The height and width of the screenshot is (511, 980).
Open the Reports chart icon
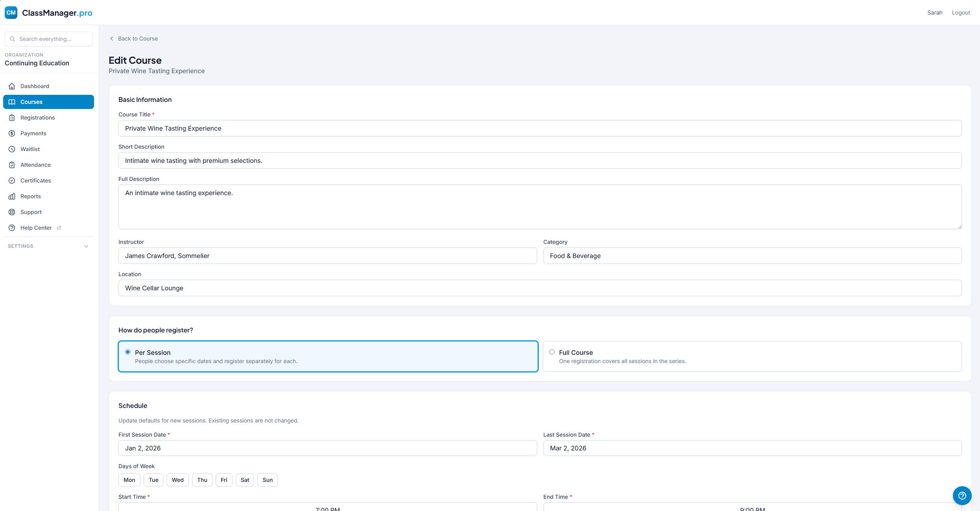coord(12,196)
